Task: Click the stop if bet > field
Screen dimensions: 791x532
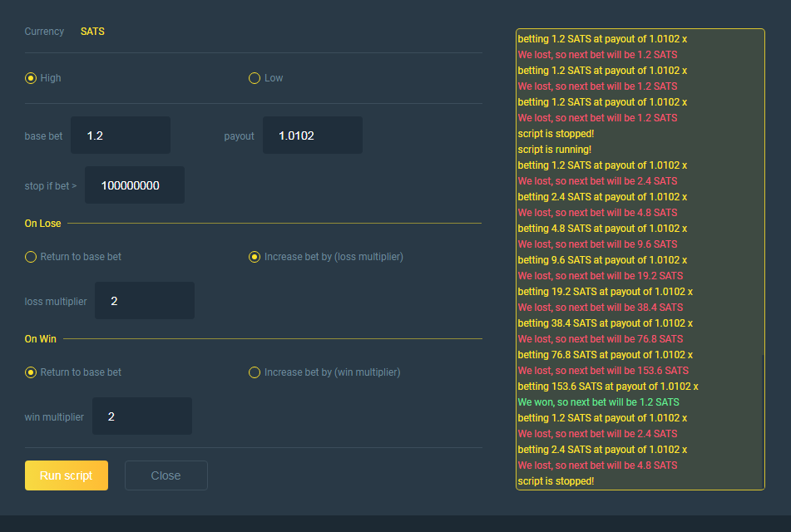Action: tap(134, 185)
